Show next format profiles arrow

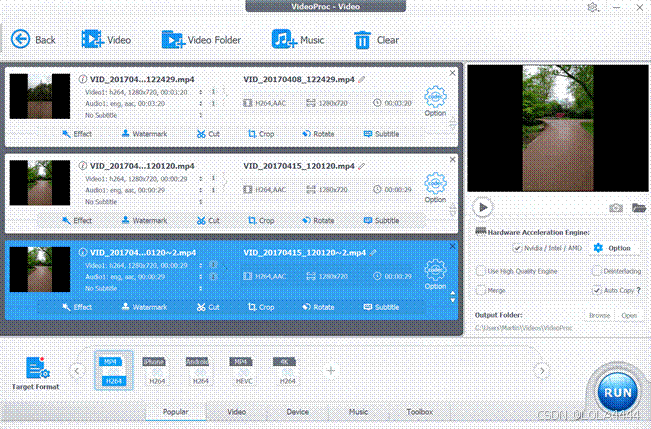(x=542, y=370)
